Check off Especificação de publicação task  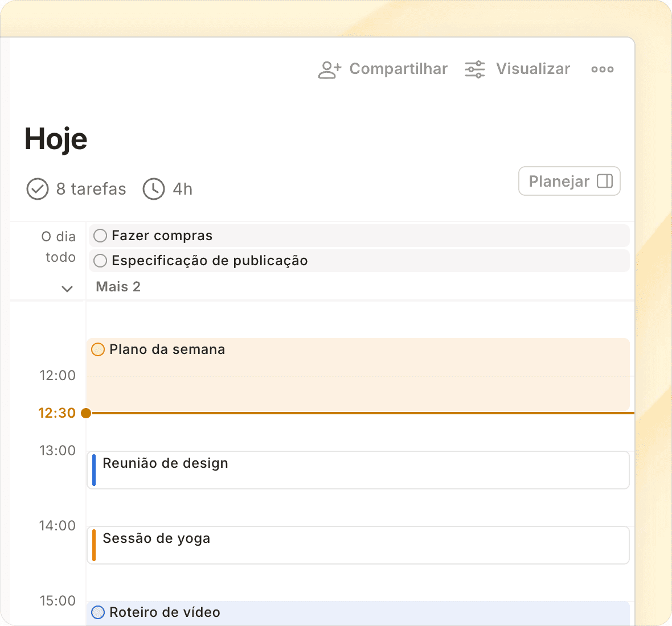click(100, 261)
